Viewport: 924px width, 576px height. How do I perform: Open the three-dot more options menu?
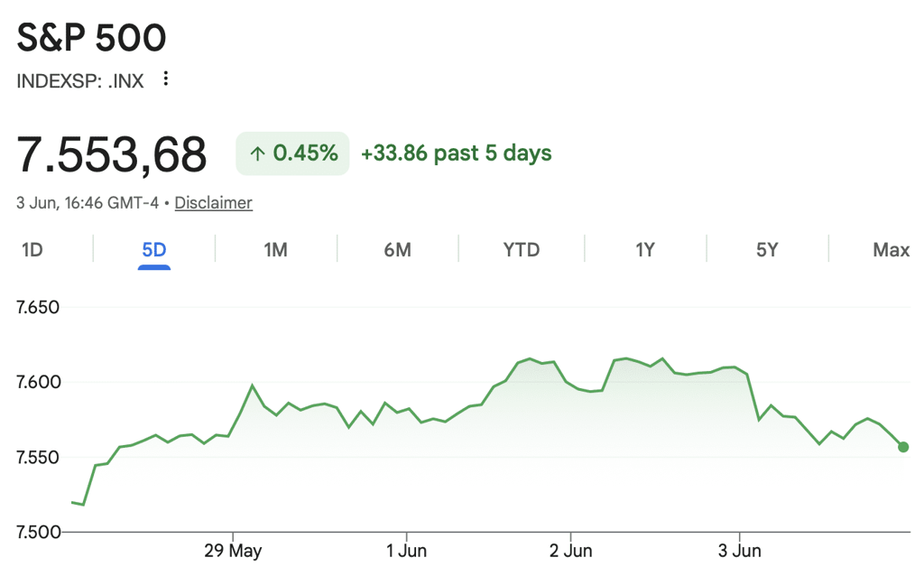coord(166,79)
